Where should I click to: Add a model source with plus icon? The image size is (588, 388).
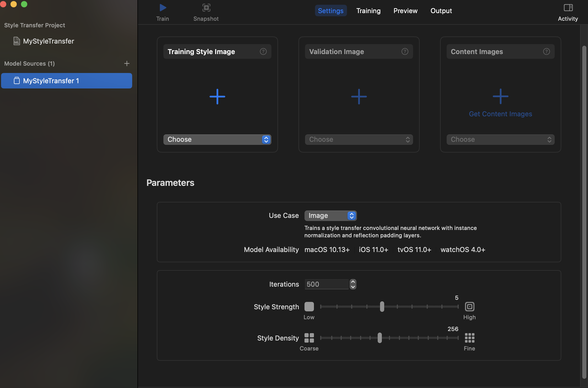pyautogui.click(x=127, y=64)
